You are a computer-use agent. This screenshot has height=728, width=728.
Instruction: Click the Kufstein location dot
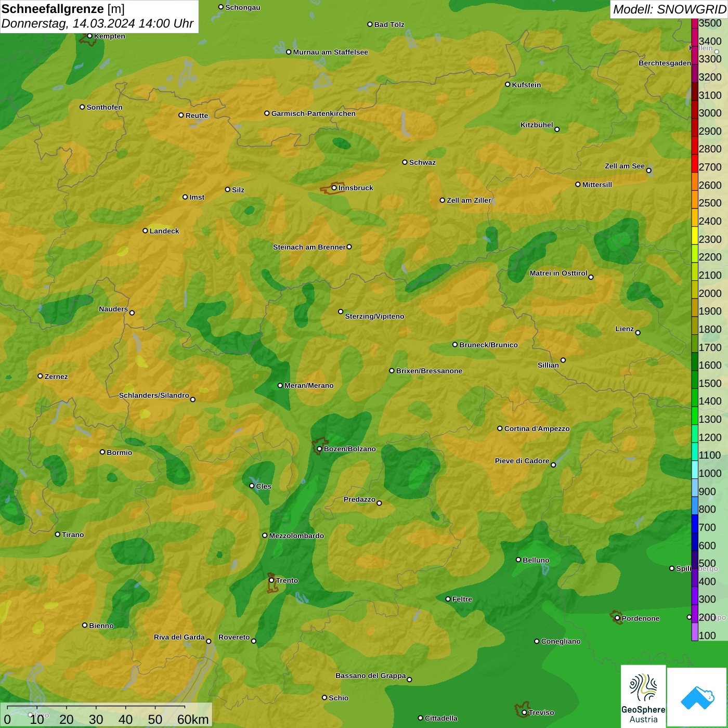pyautogui.click(x=508, y=84)
